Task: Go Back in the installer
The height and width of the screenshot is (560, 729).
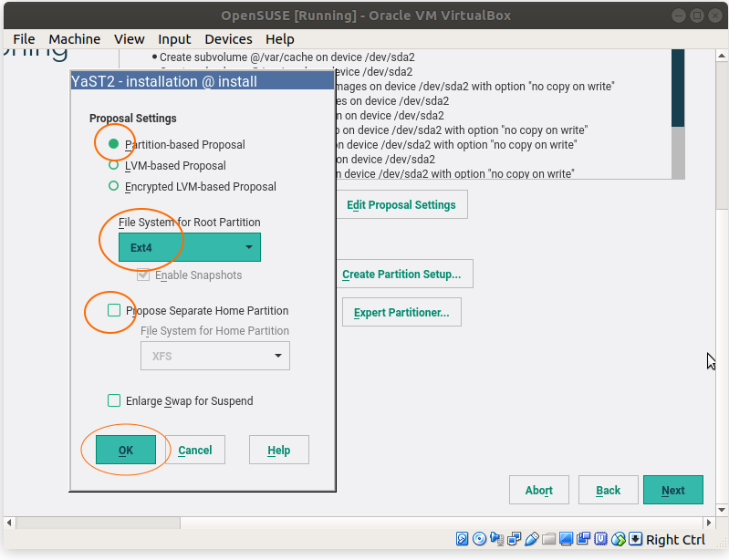Action: coord(609,490)
